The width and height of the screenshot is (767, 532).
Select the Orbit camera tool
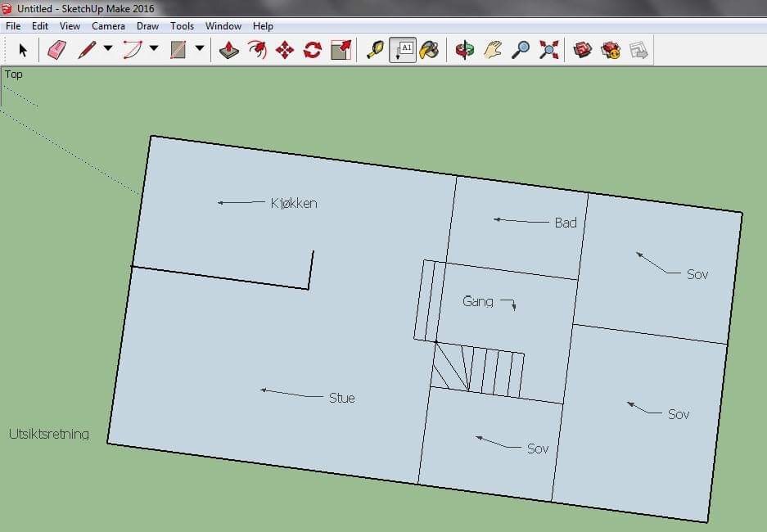coord(466,51)
